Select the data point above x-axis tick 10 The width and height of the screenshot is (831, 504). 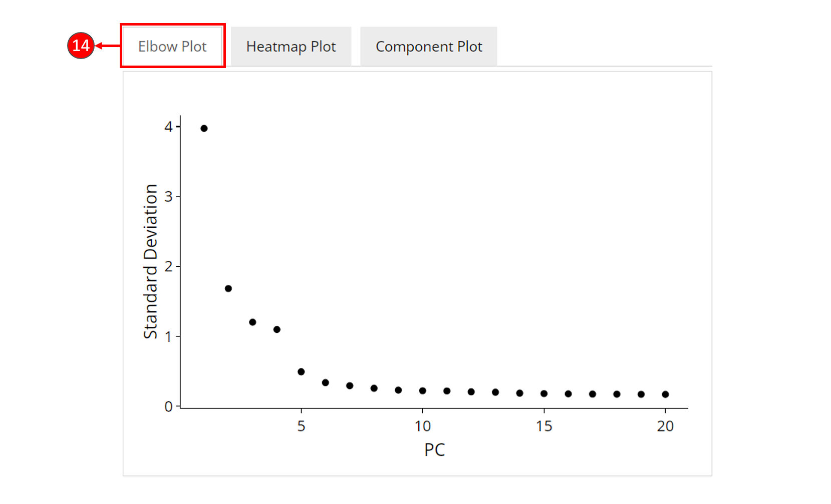423,391
